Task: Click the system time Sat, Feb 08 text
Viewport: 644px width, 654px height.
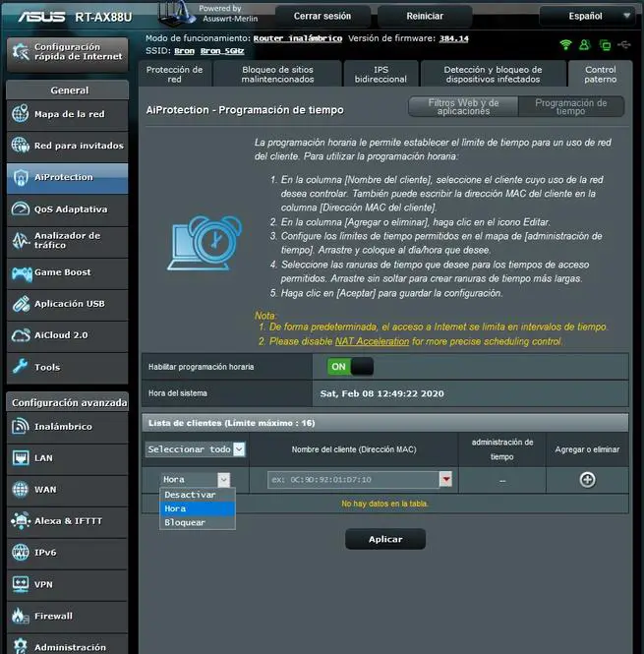Action: click(382, 393)
